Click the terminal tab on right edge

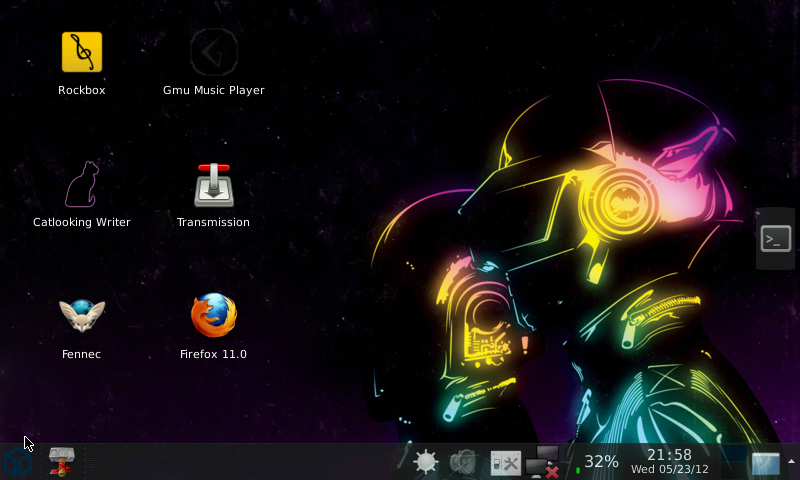click(776, 238)
